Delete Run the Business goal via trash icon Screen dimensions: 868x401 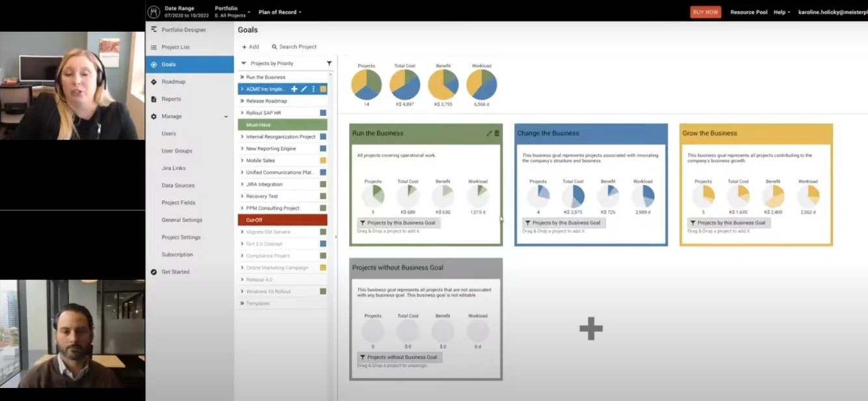click(x=497, y=133)
